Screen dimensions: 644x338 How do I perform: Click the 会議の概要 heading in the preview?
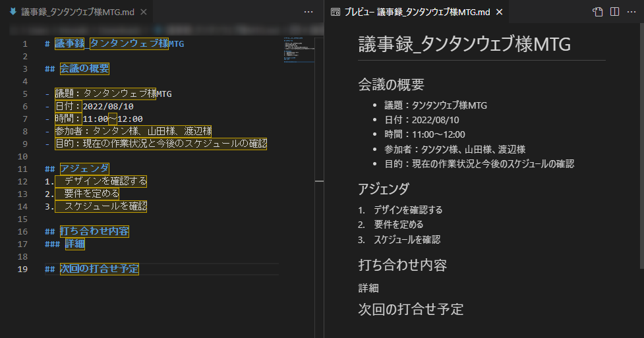(x=391, y=84)
